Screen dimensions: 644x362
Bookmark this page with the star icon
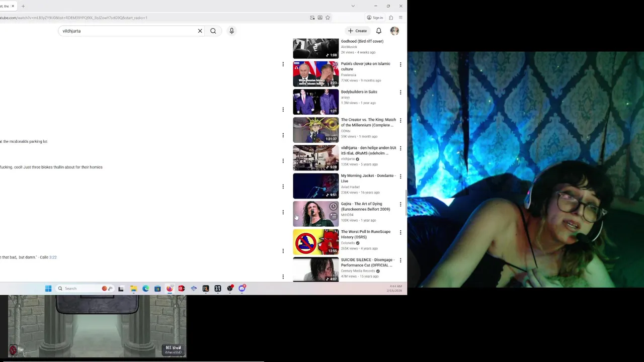coord(328,18)
